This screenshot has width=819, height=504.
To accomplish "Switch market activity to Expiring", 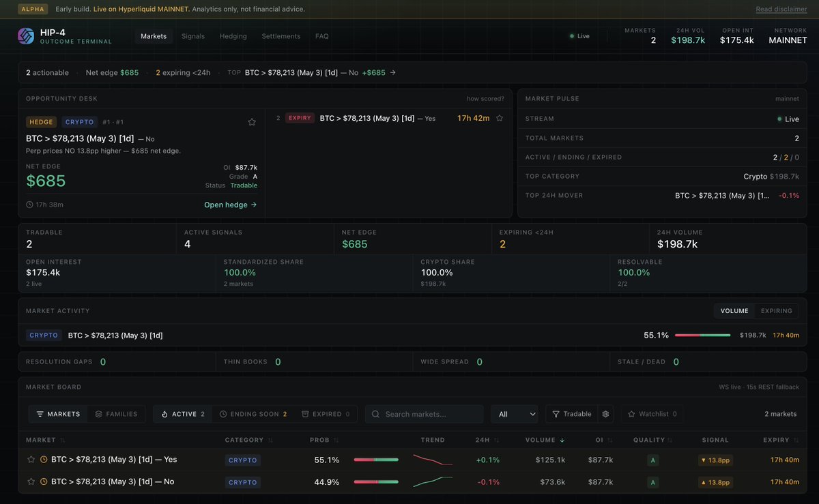I will click(777, 311).
